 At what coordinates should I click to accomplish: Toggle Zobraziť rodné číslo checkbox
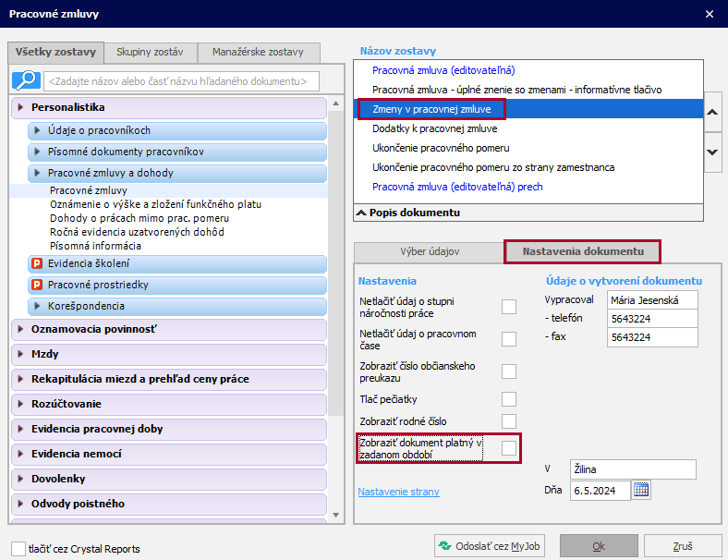508,421
